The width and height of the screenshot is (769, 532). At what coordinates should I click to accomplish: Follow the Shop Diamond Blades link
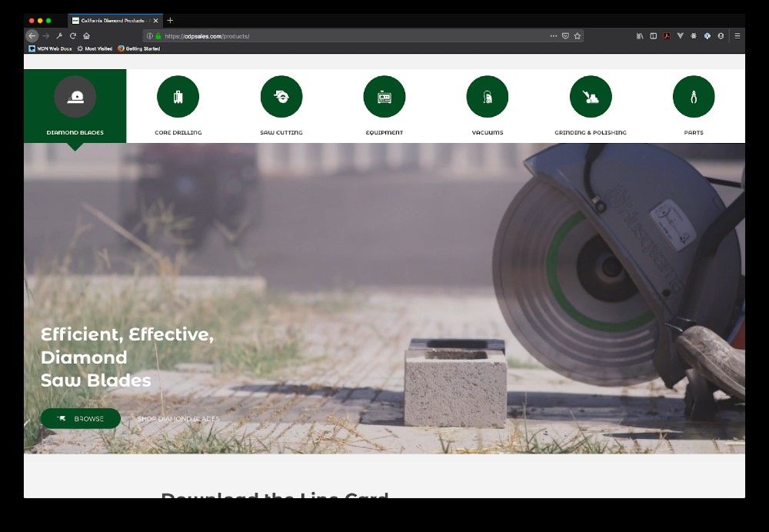coord(178,419)
